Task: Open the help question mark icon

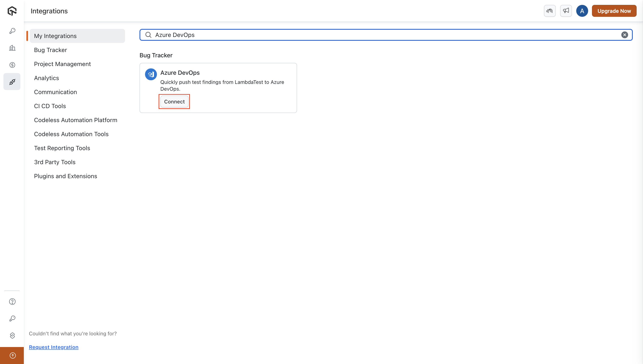Action: (x=12, y=302)
